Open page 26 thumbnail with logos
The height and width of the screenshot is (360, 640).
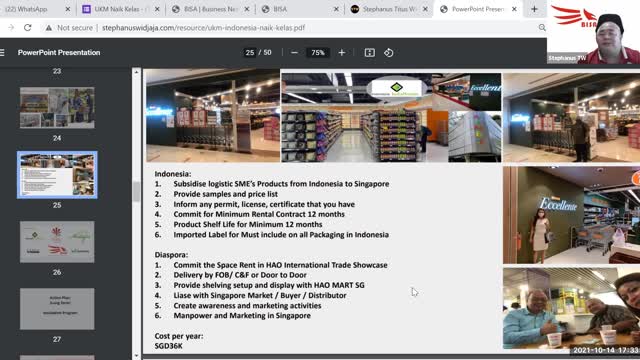pyautogui.click(x=57, y=242)
